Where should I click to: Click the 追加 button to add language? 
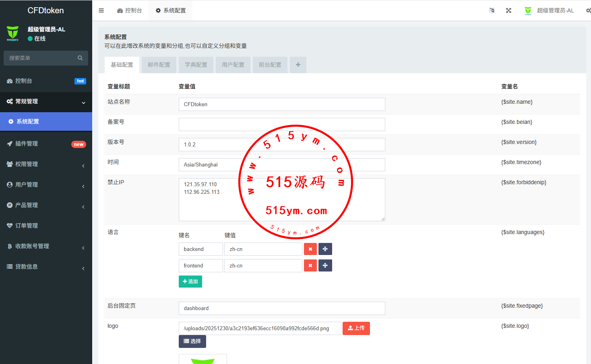pos(190,282)
